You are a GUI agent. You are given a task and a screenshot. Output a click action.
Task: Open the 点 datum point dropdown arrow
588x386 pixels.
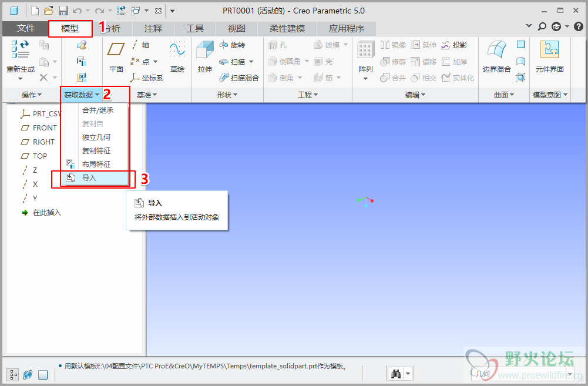tap(155, 62)
